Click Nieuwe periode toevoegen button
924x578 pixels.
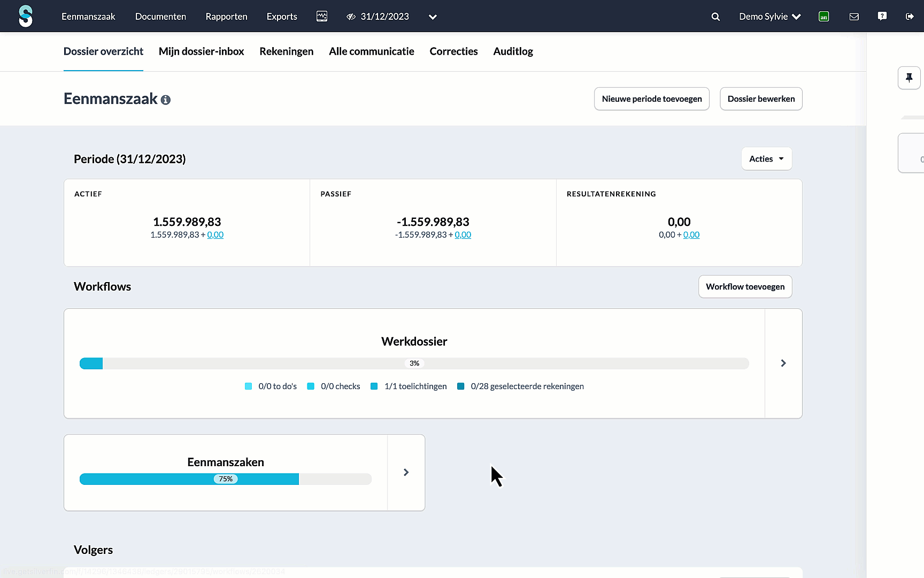pos(652,99)
